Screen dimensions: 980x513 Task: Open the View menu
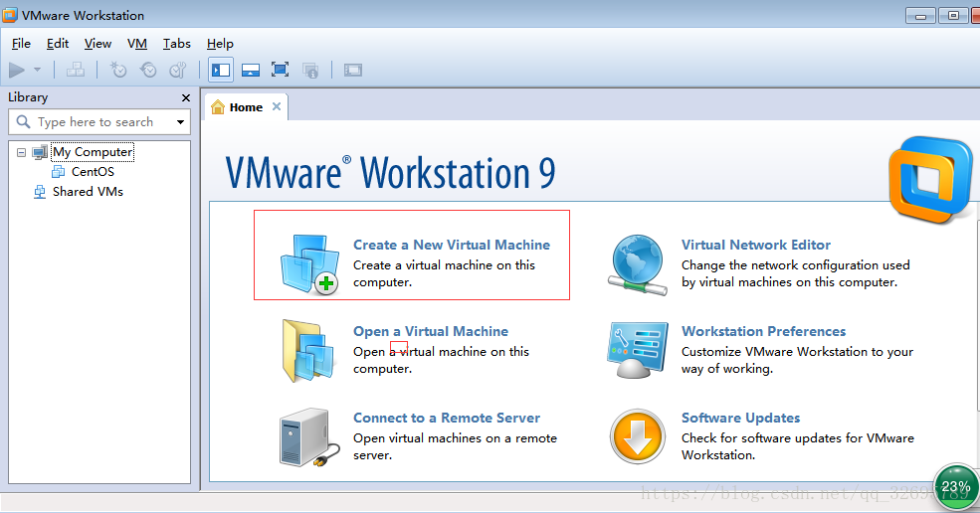(98, 43)
